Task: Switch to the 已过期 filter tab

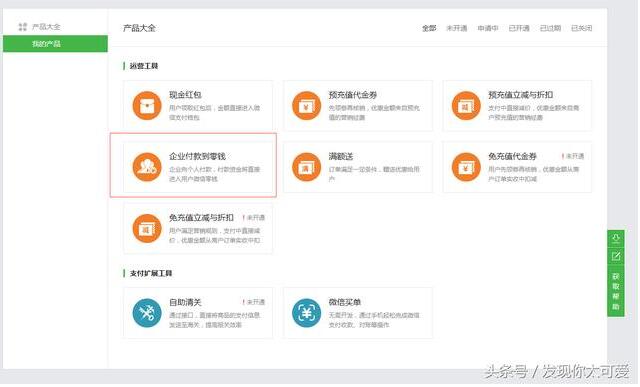Action: click(551, 28)
